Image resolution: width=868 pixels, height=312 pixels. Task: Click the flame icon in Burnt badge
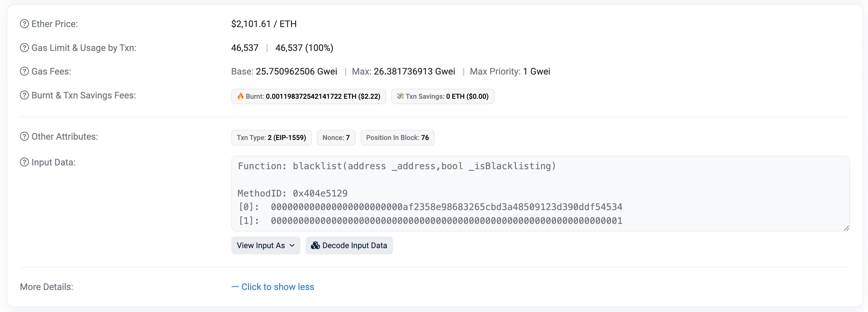pyautogui.click(x=240, y=96)
